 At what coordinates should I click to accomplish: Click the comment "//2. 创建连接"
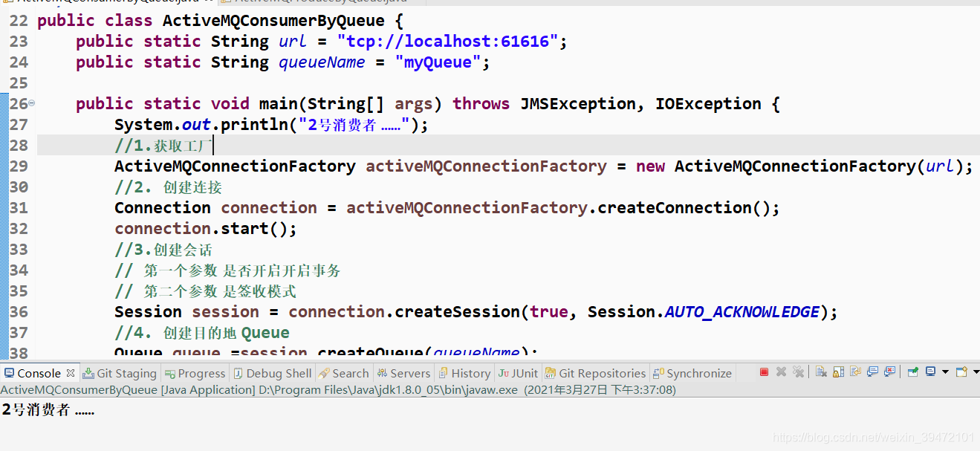coord(168,186)
